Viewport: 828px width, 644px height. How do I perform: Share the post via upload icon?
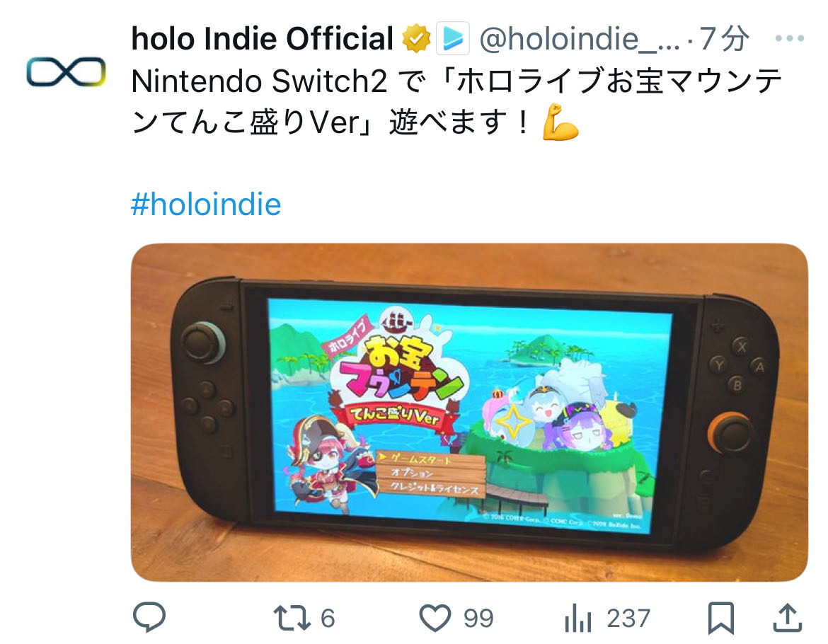(788, 617)
